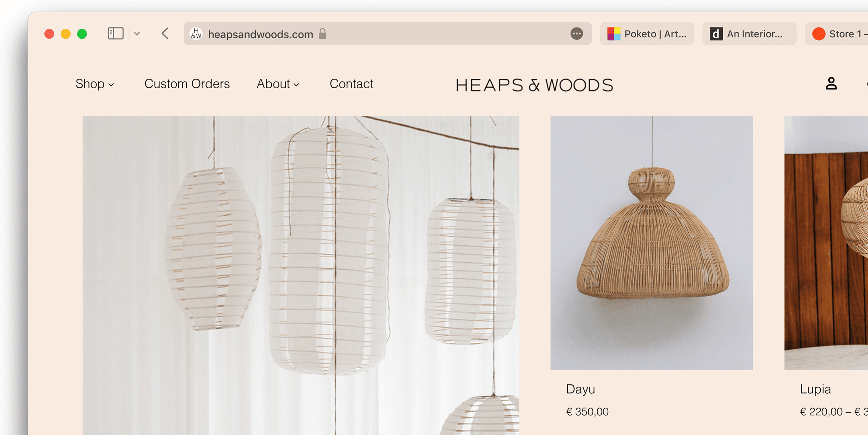
Task: Open the Lupia product title
Action: pyautogui.click(x=815, y=389)
